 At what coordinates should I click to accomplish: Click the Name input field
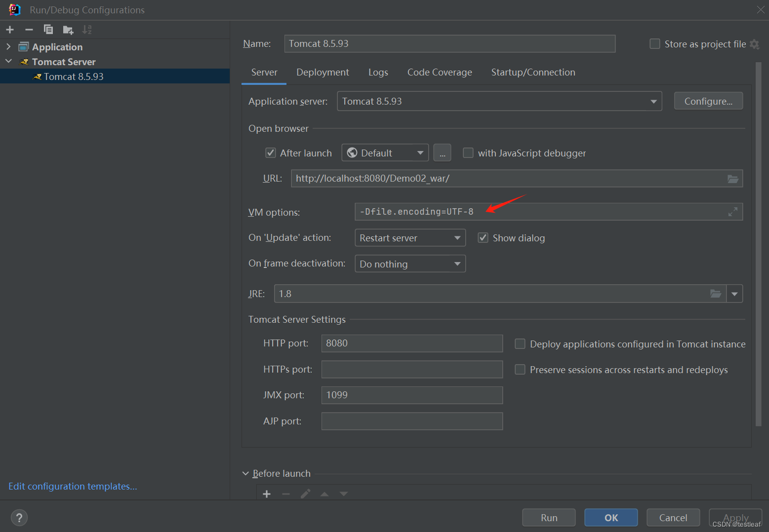450,43
